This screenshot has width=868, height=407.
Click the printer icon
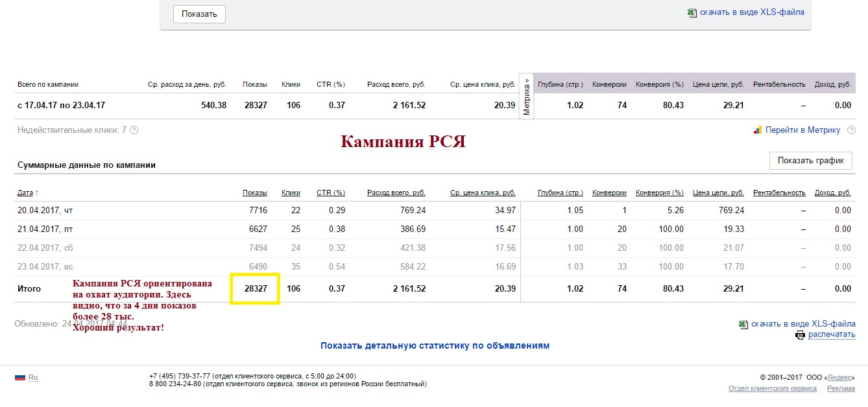click(x=800, y=335)
